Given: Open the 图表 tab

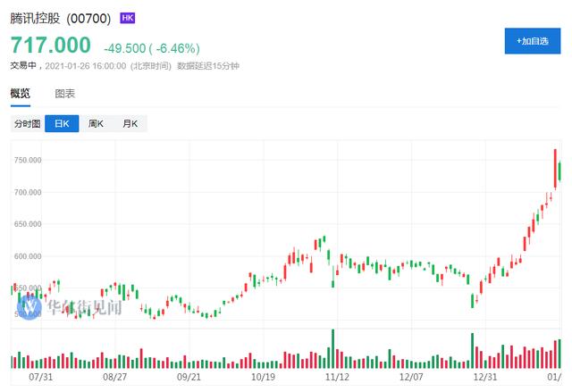Looking at the screenshot, I should pos(64,93).
